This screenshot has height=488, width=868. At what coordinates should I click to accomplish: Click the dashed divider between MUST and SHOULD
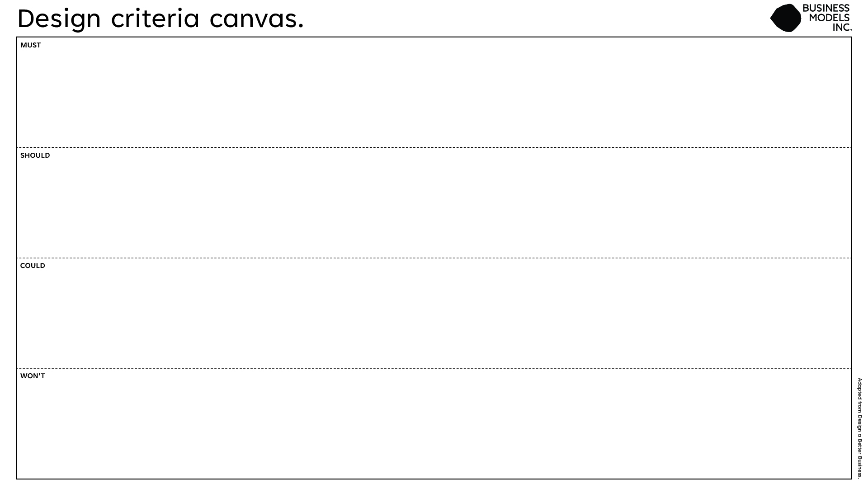(x=434, y=147)
